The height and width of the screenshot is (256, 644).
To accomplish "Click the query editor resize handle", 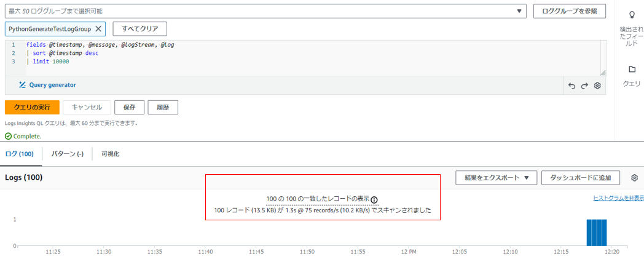I will coord(602,73).
